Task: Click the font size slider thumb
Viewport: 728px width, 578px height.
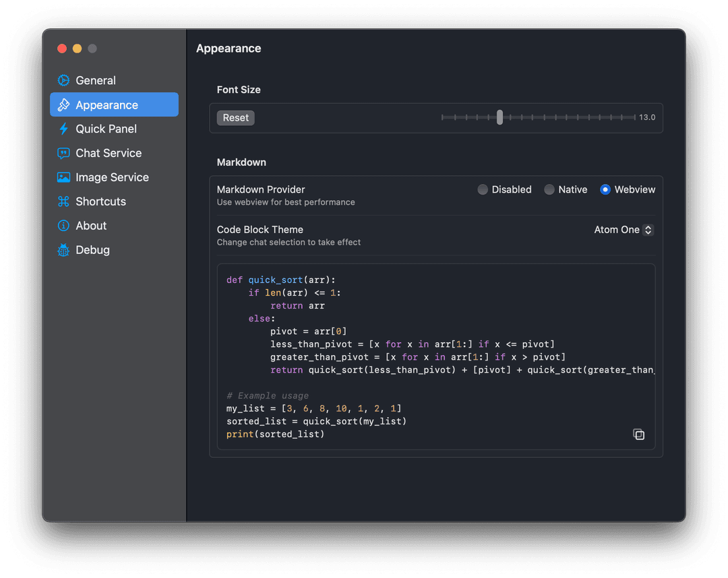Action: (x=499, y=117)
